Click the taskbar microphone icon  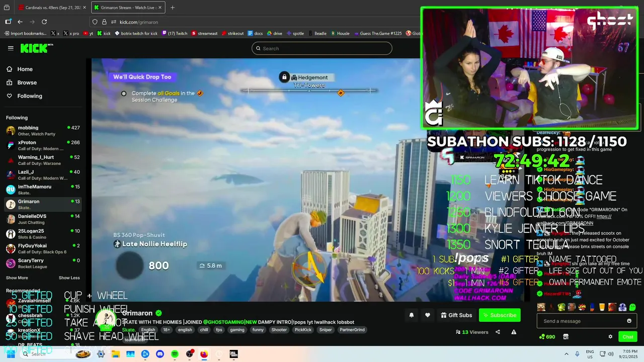pos(577,354)
